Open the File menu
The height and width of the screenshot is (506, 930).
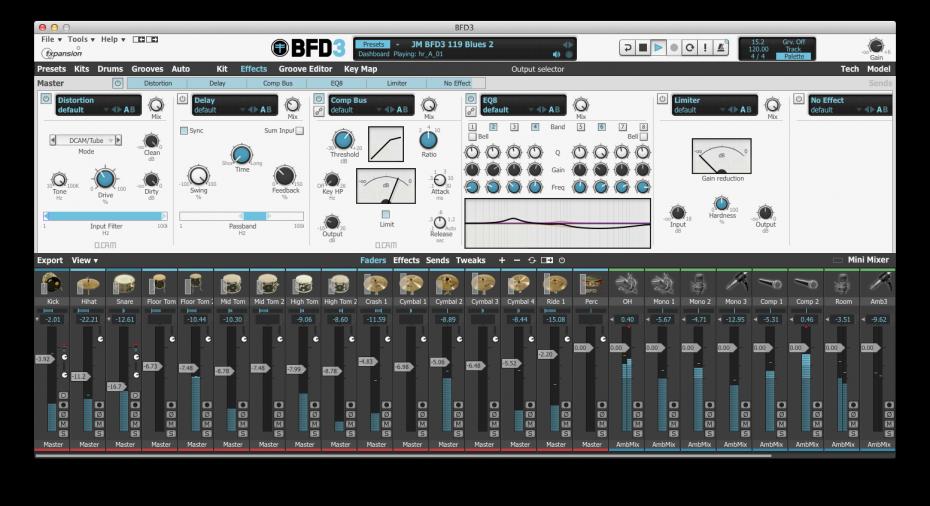coord(52,39)
